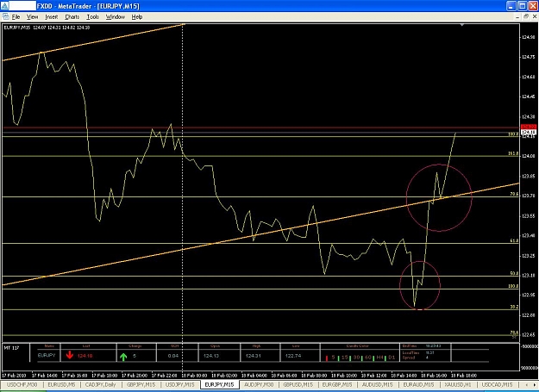Viewport: 539px width, 392px height.
Task: Click the 123.10 price on the price axis
Action: [x=529, y=276]
